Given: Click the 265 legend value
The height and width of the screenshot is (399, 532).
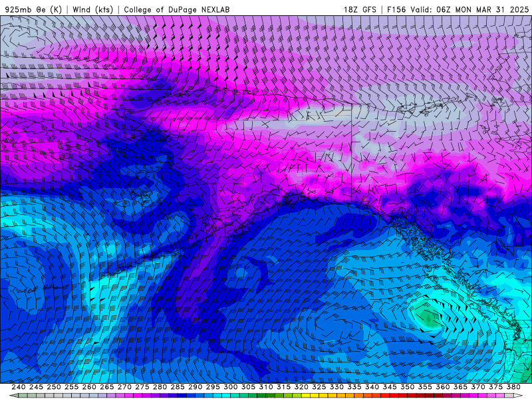Looking at the screenshot, I should 107,387.
